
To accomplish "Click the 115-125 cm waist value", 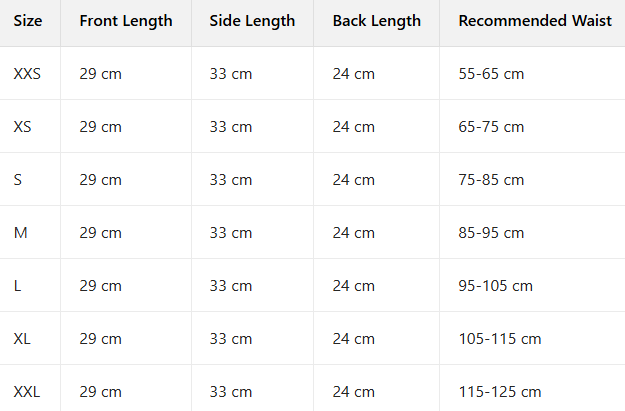I will tap(500, 392).
